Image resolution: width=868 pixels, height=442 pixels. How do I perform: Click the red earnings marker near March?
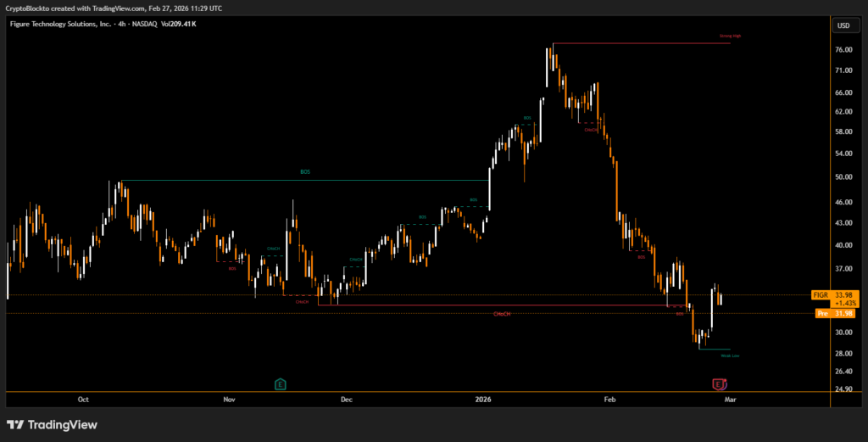[x=719, y=384]
